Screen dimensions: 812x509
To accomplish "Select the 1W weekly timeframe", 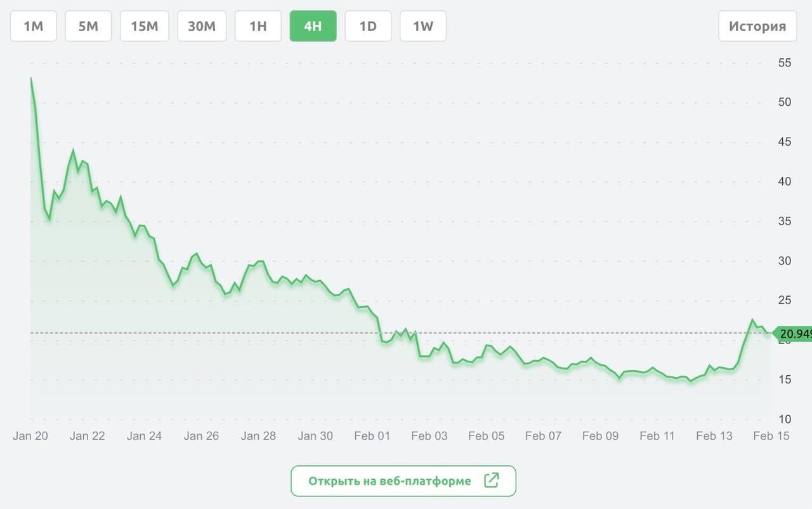I will point(423,26).
